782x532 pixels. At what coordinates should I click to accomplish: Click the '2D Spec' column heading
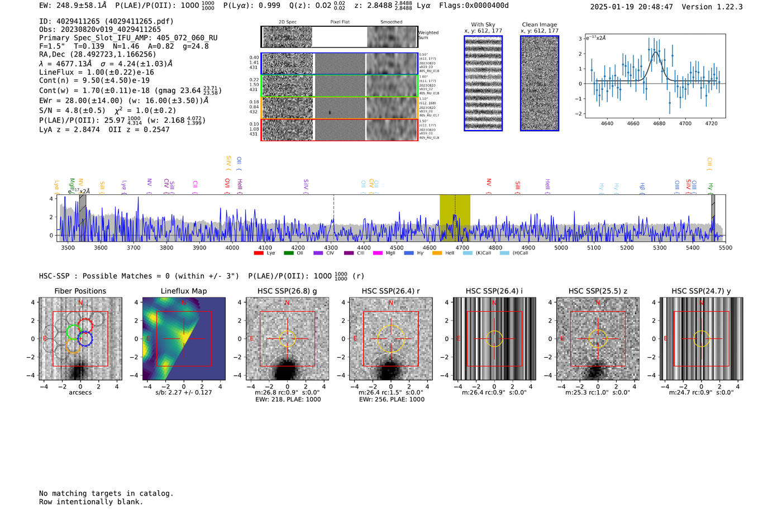[x=288, y=22]
